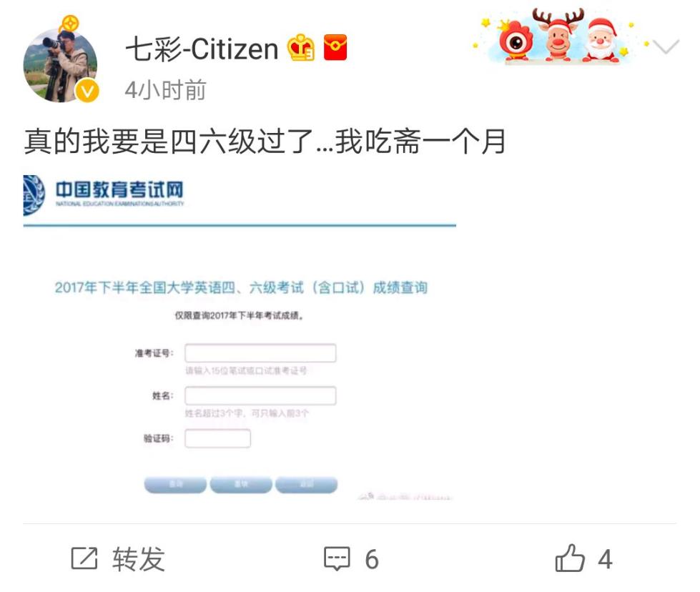Image resolution: width=700 pixels, height=592 pixels.
Task: Tap the 4小时前 timestamp
Action: (x=165, y=90)
